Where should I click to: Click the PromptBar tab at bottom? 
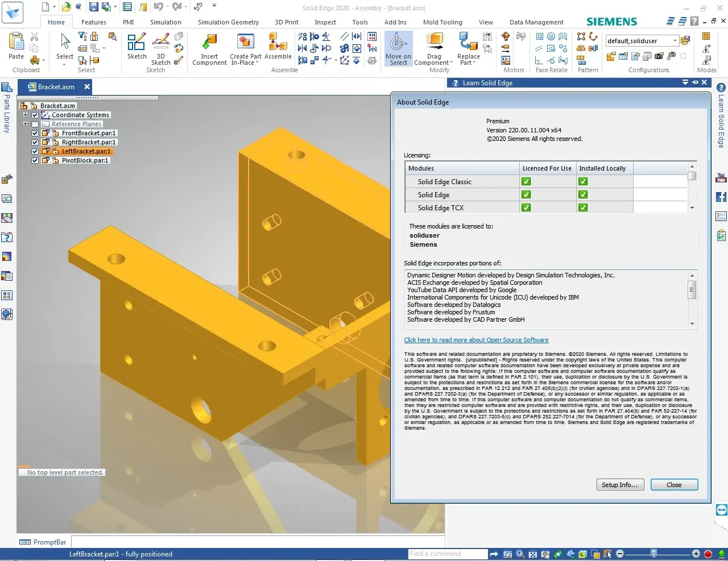click(43, 542)
